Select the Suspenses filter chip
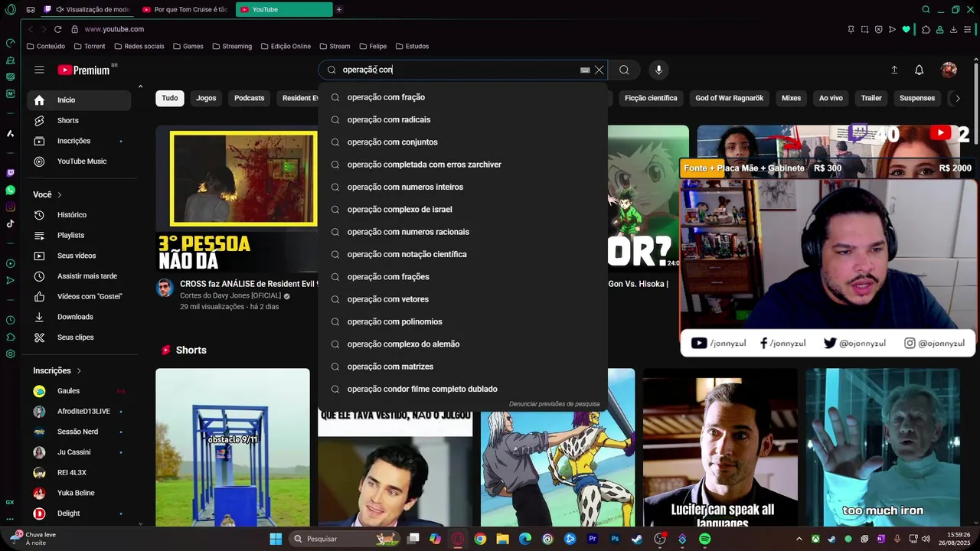980x551 pixels. (917, 98)
